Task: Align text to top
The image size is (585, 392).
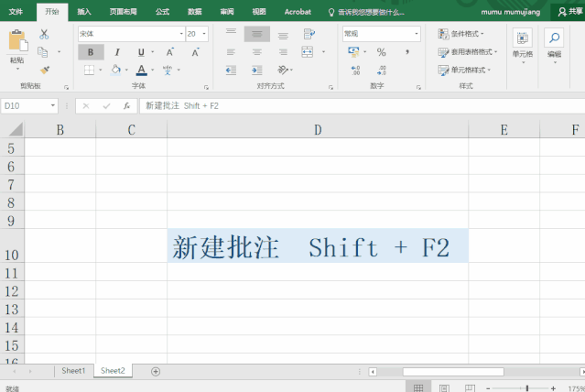Action: click(231, 31)
